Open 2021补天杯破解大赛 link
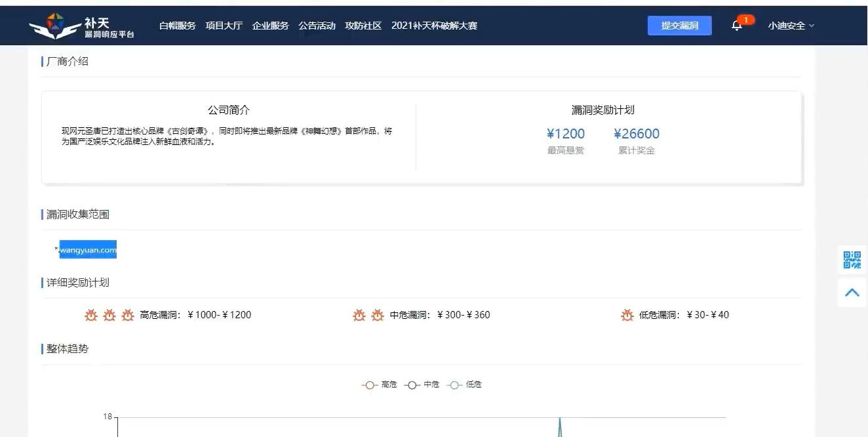 [x=434, y=26]
